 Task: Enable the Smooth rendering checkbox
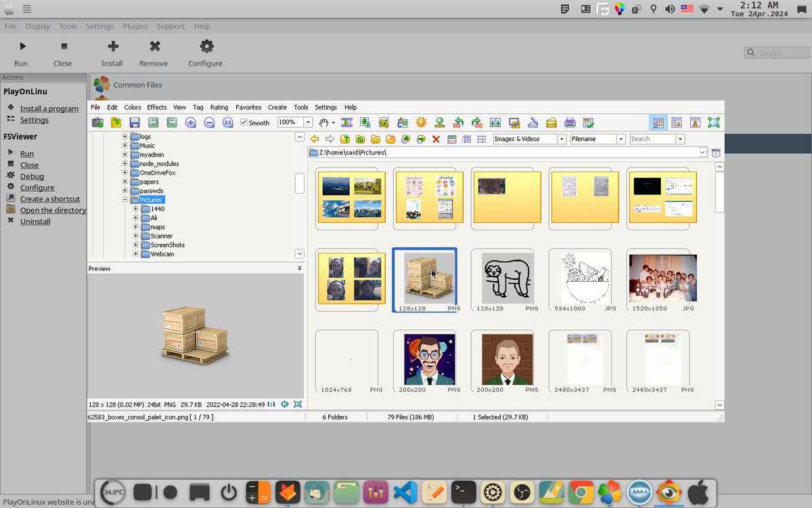click(x=242, y=123)
